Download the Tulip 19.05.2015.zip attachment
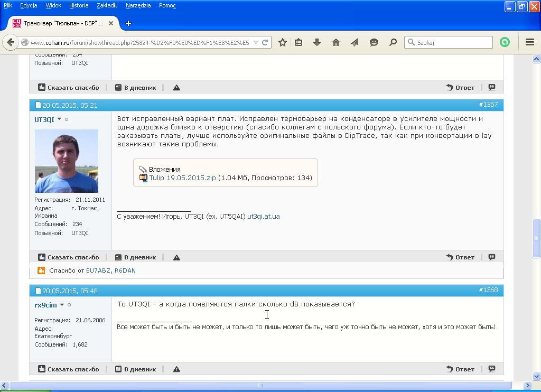Screen dimensions: 541x392 tap(182, 178)
